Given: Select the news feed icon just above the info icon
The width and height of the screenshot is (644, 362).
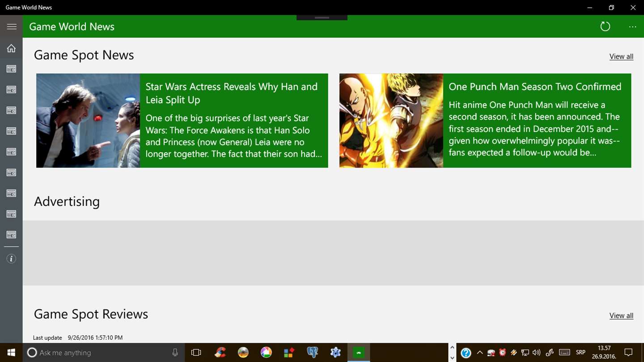Looking at the screenshot, I should (x=11, y=235).
